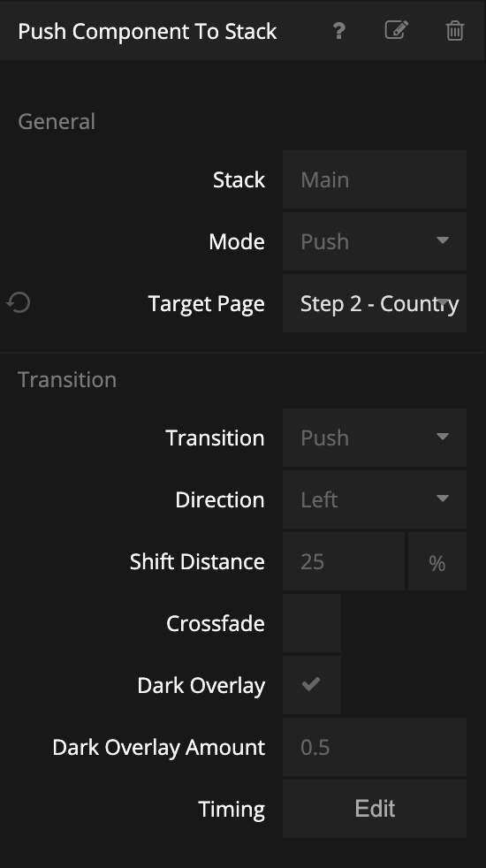
Task: Click the Push Component To Stack title
Action: pyautogui.click(x=148, y=32)
